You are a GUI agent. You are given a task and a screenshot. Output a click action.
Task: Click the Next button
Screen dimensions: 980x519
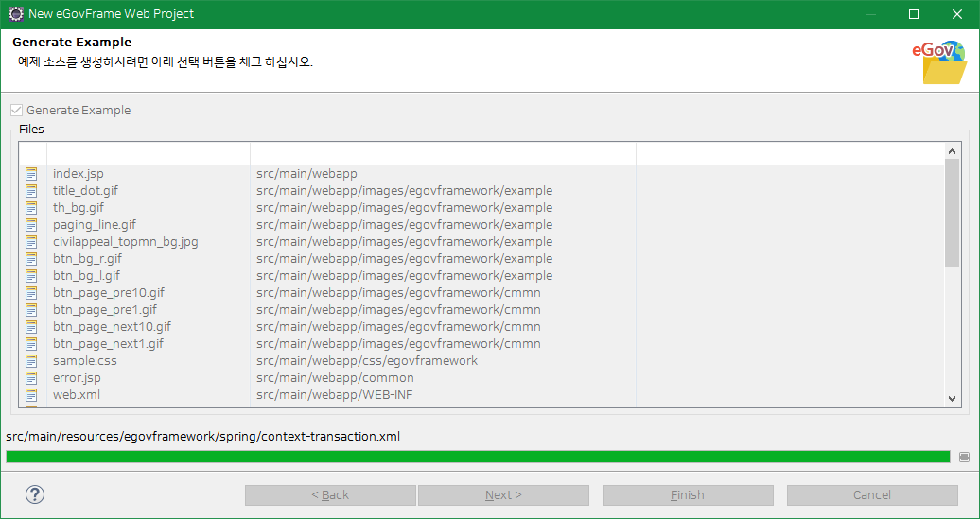pos(503,495)
